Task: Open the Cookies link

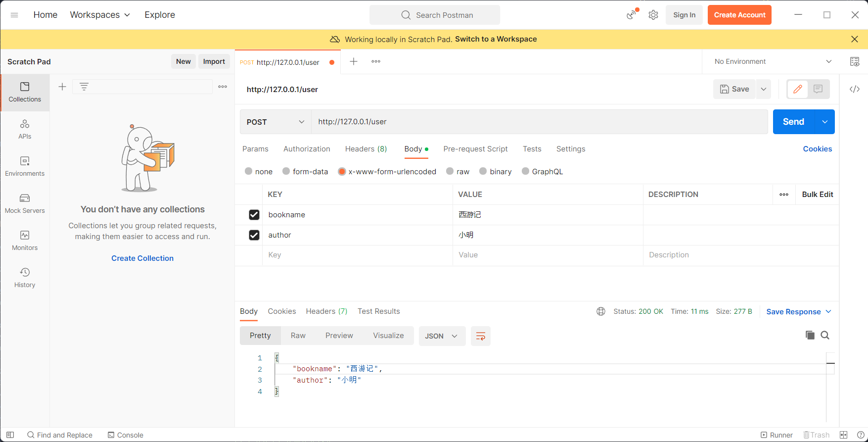Action: point(817,149)
